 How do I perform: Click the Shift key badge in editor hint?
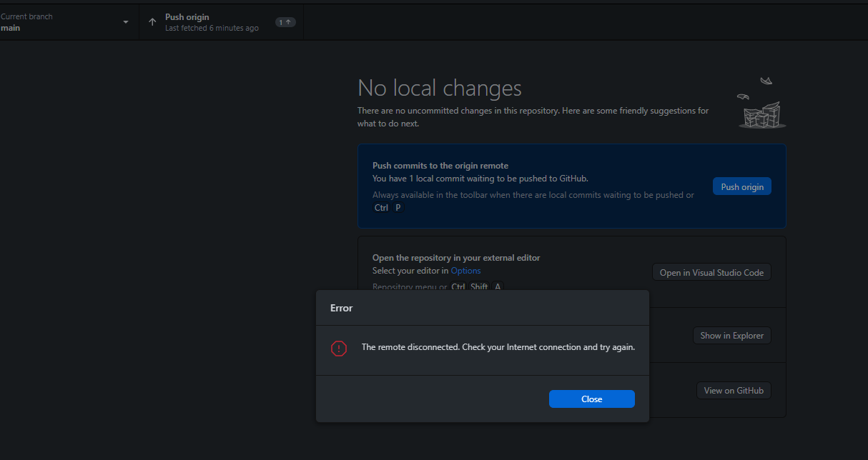[x=479, y=286]
